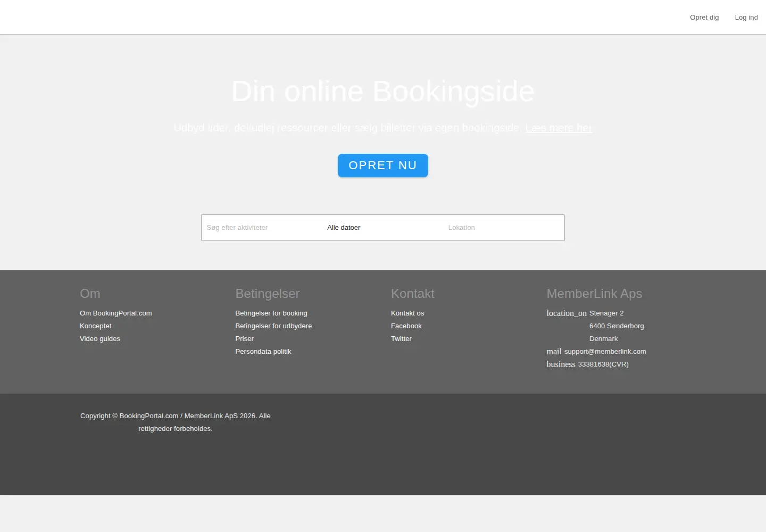Click the Din online Bookingside headline
Screen dimensions: 766x532
click(383, 91)
